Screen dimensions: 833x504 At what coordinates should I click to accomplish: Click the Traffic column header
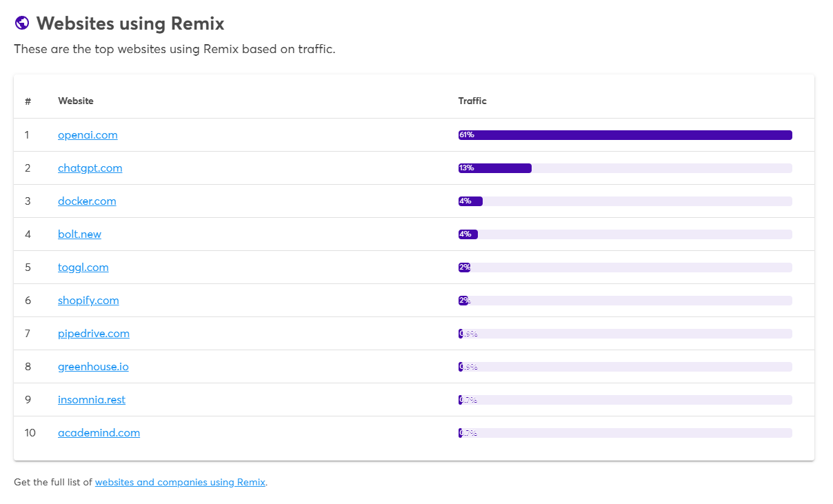pyautogui.click(x=472, y=101)
